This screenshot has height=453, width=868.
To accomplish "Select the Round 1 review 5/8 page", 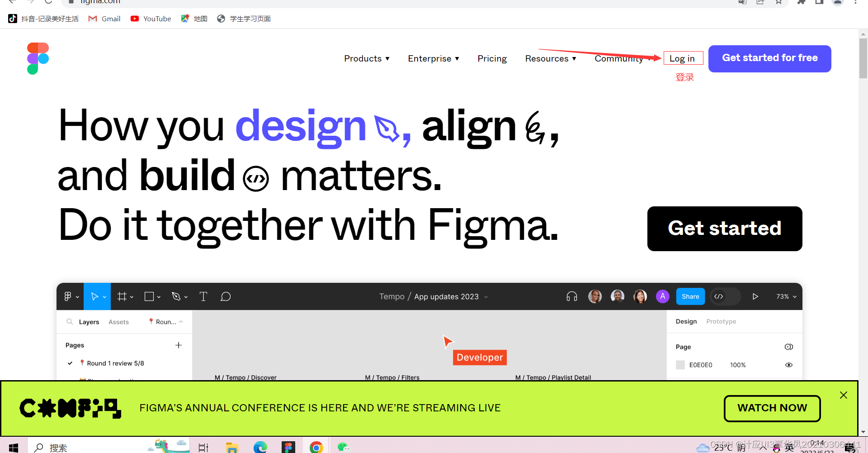I will coord(115,363).
